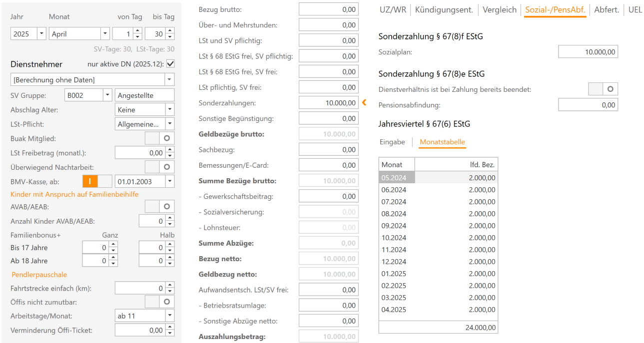Viewport: 644px width, 343px height.
Task: Increase LSt Freibetrag with the up spinner
Action: tap(170, 150)
